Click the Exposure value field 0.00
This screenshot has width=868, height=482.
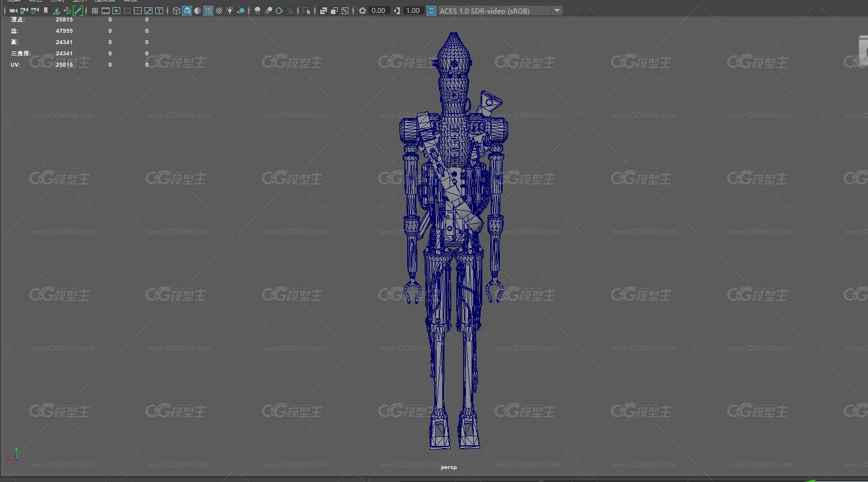378,11
